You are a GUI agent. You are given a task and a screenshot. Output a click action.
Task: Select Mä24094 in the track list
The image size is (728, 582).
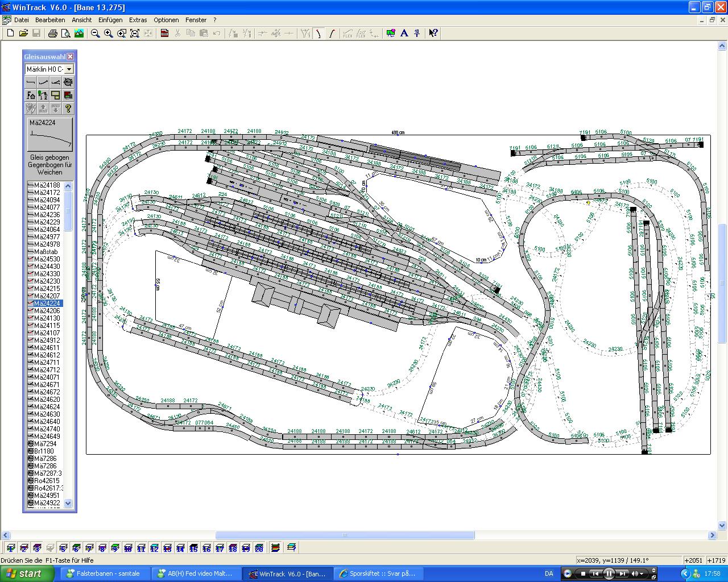point(45,200)
